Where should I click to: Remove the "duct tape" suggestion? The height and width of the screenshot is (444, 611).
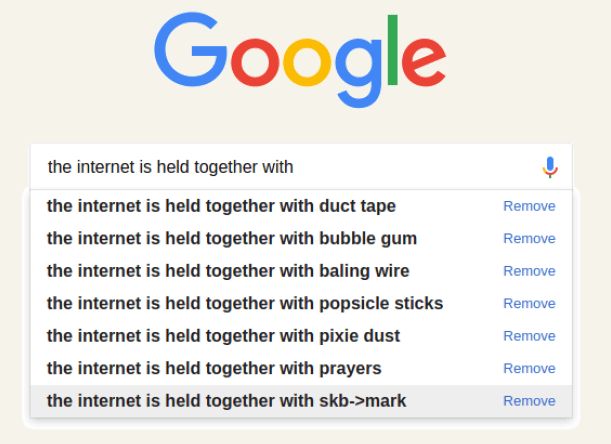529,206
